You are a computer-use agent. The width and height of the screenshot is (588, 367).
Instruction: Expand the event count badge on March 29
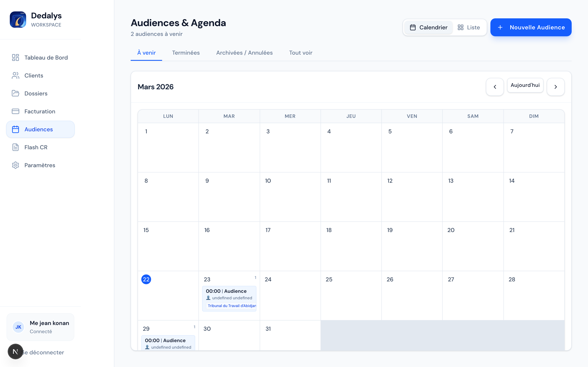click(194, 327)
